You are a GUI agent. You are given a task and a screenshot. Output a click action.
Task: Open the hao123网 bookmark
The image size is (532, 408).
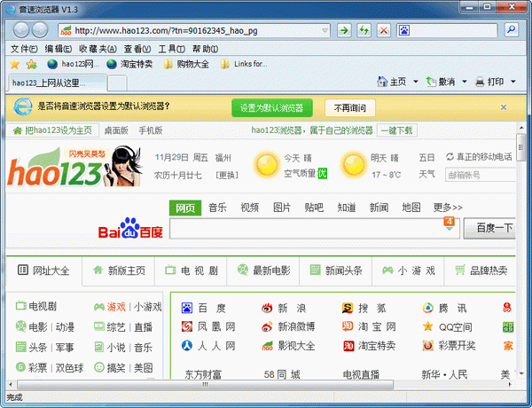click(74, 64)
